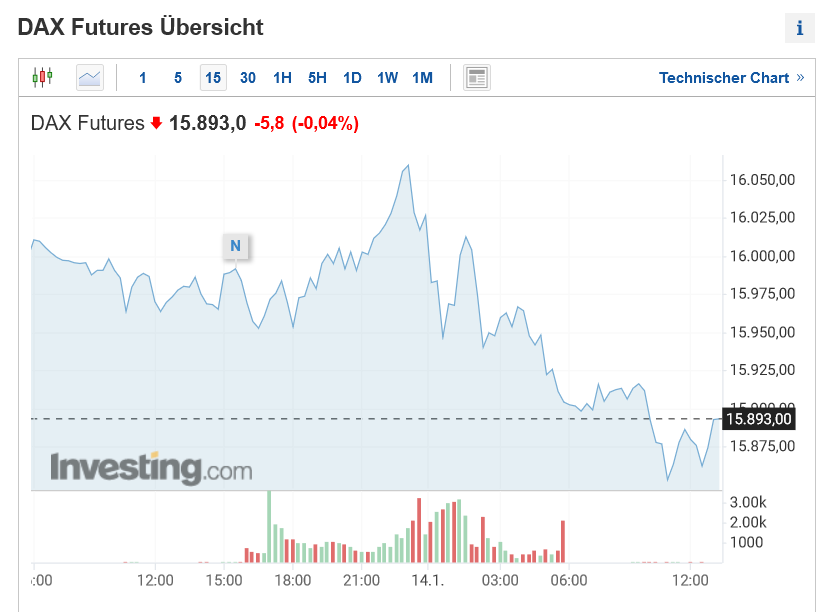Select the 5 minute interval
Image resolution: width=826 pixels, height=612 pixels.
pos(178,78)
